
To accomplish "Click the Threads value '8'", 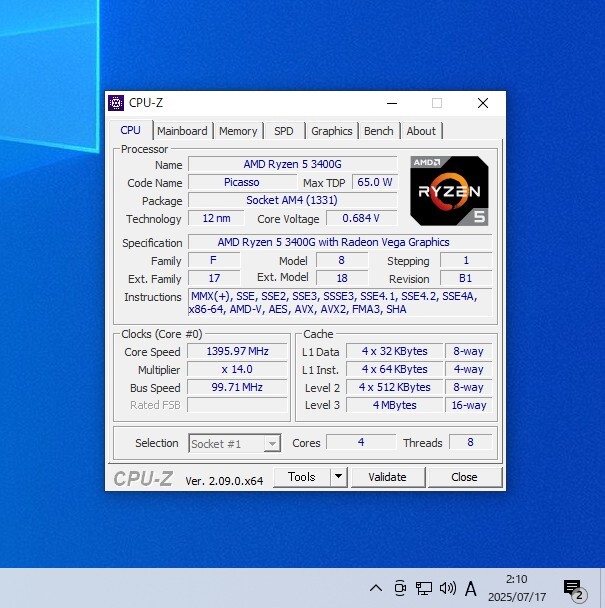I will click(x=470, y=442).
